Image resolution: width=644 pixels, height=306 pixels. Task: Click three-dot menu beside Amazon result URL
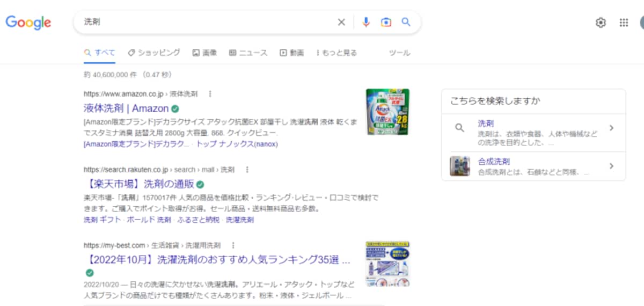210,94
